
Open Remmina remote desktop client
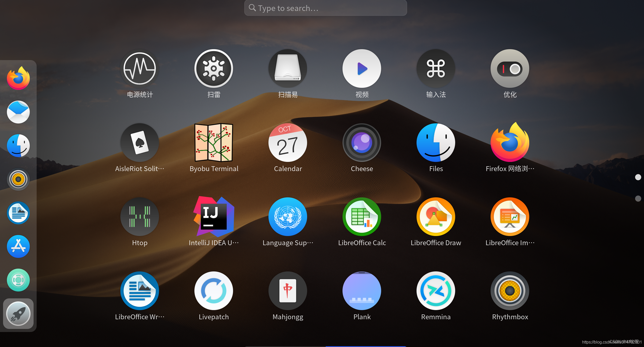pyautogui.click(x=436, y=291)
